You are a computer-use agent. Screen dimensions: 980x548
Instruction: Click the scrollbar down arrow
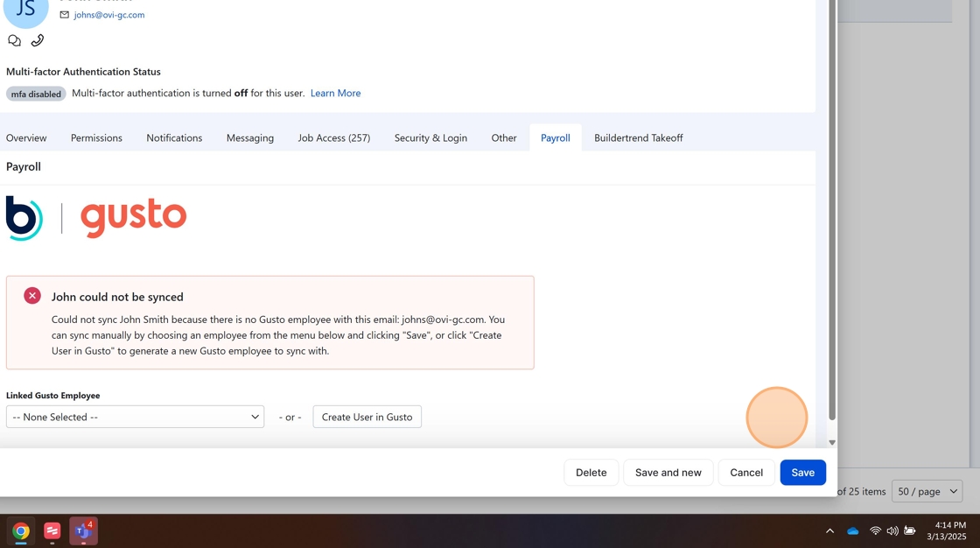click(832, 442)
